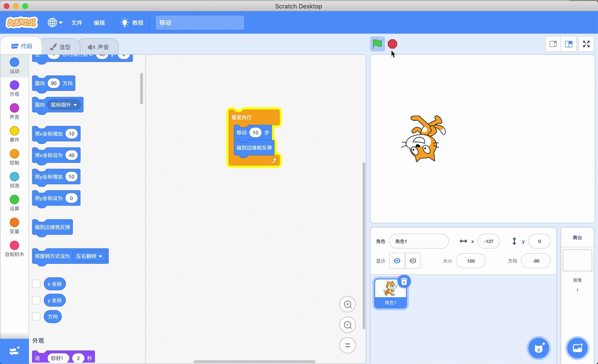Switch stage to small layout mode

click(x=553, y=44)
